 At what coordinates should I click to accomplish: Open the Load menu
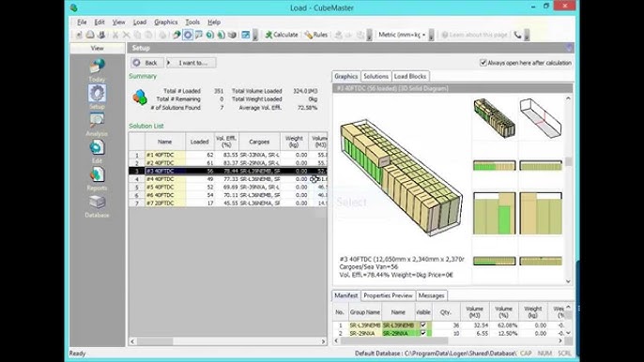click(x=140, y=23)
